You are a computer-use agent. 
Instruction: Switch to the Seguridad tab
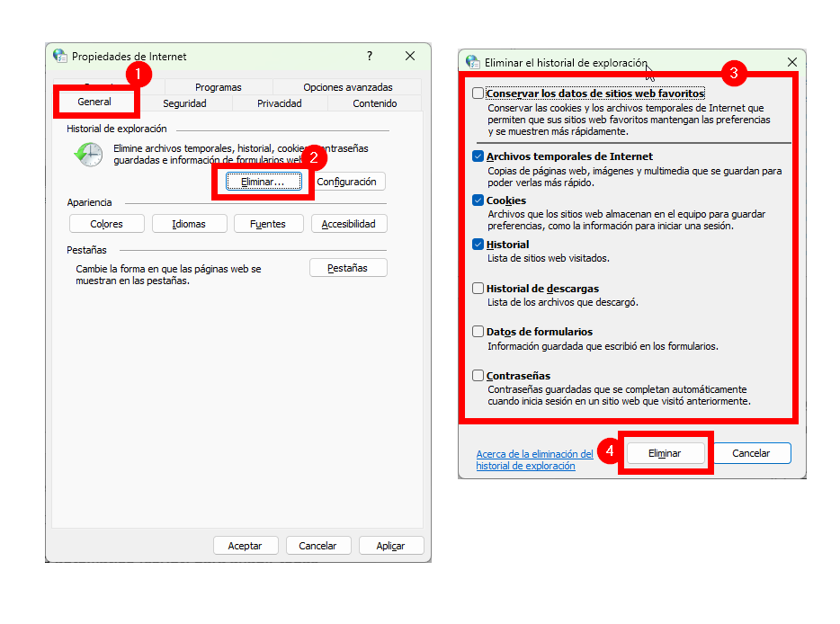pyautogui.click(x=184, y=103)
